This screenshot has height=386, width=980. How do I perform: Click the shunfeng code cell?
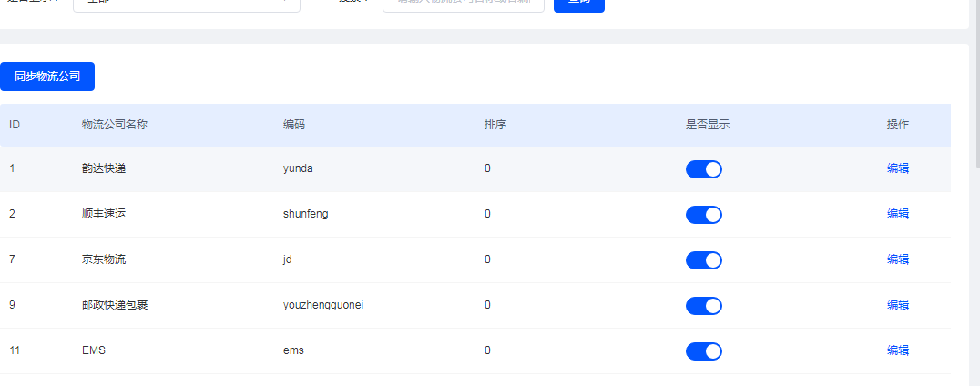pos(306,214)
